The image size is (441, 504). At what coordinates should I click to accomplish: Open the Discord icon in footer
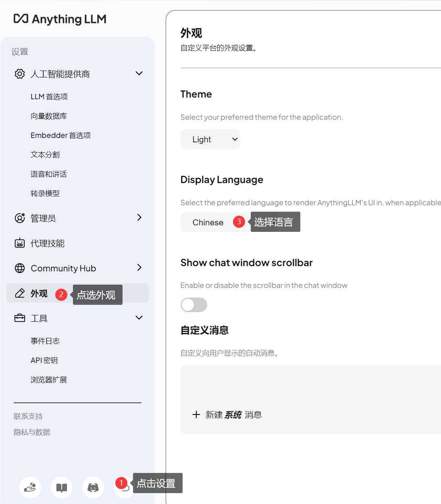93,487
